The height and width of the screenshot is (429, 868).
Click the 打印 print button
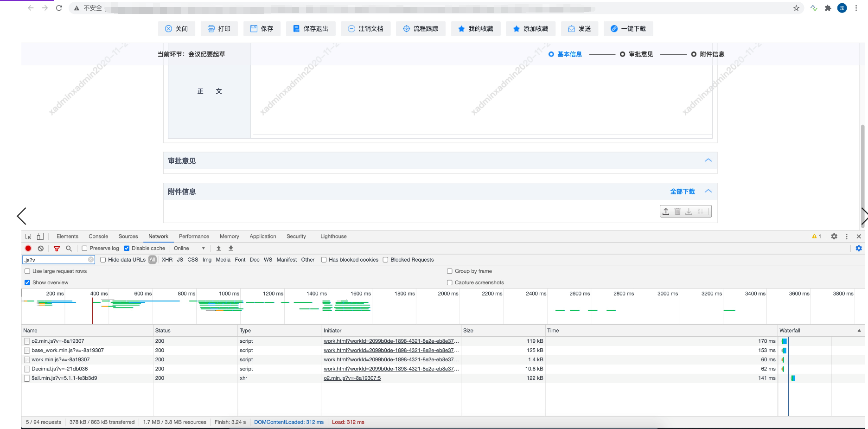(x=219, y=29)
